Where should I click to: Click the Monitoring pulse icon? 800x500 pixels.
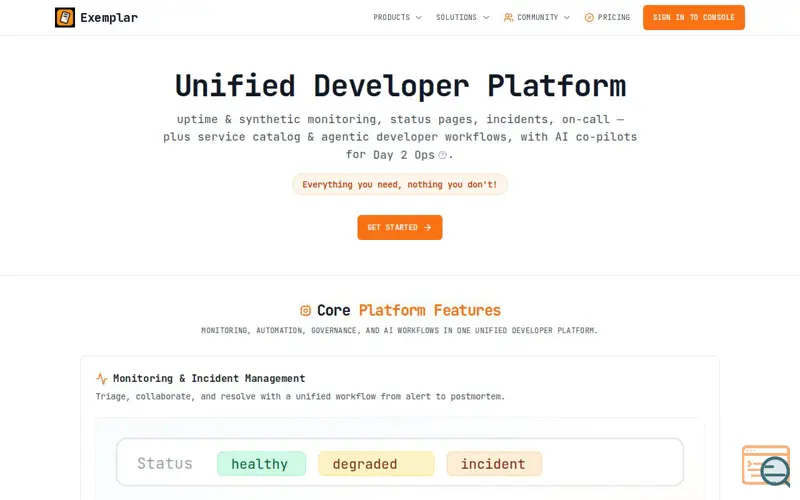(x=102, y=379)
